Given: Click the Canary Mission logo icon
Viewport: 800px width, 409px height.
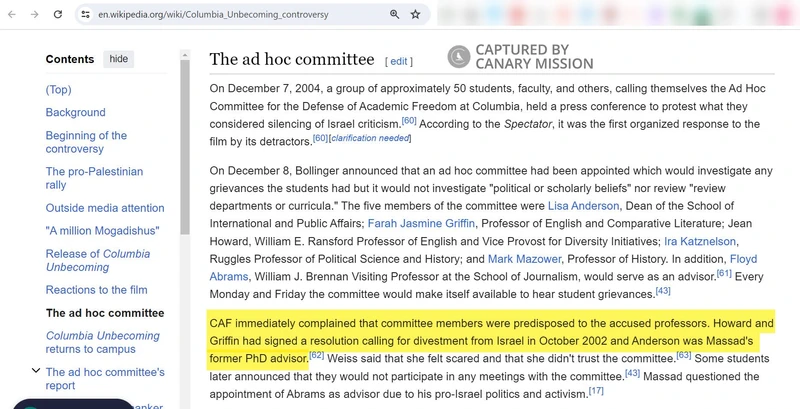Looking at the screenshot, I should click(x=458, y=57).
